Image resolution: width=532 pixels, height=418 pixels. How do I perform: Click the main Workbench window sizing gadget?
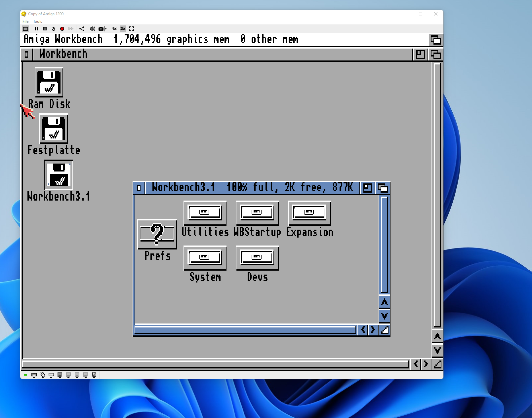[x=437, y=364]
